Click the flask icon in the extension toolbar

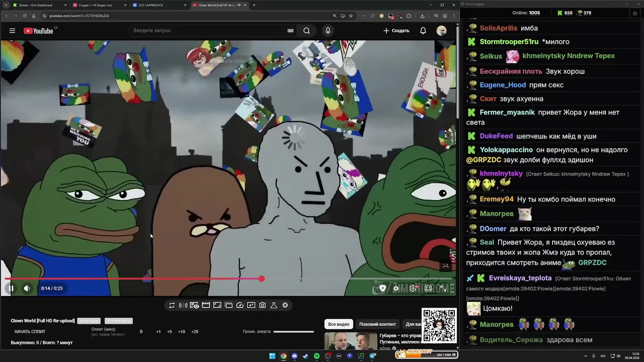coord(274,305)
